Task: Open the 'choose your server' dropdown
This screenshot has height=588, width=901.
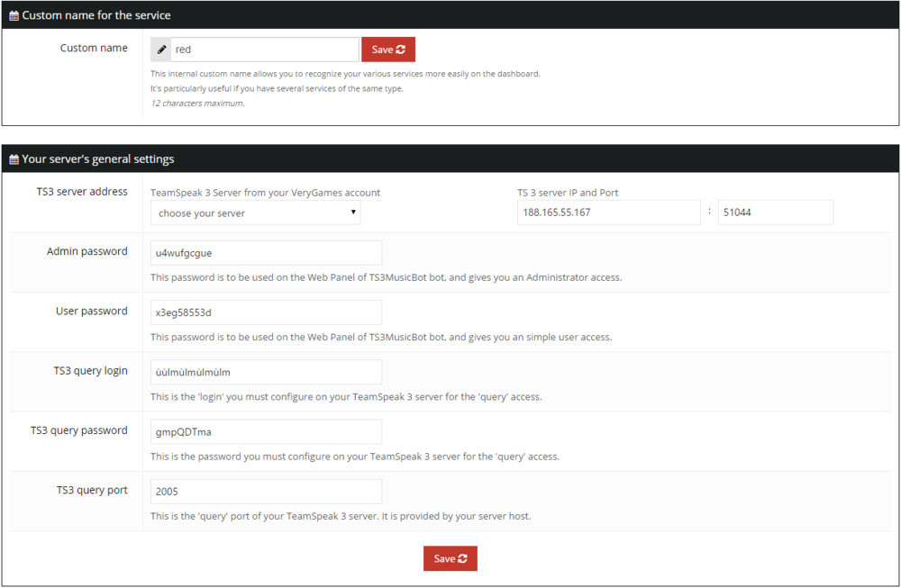Action: [x=256, y=213]
